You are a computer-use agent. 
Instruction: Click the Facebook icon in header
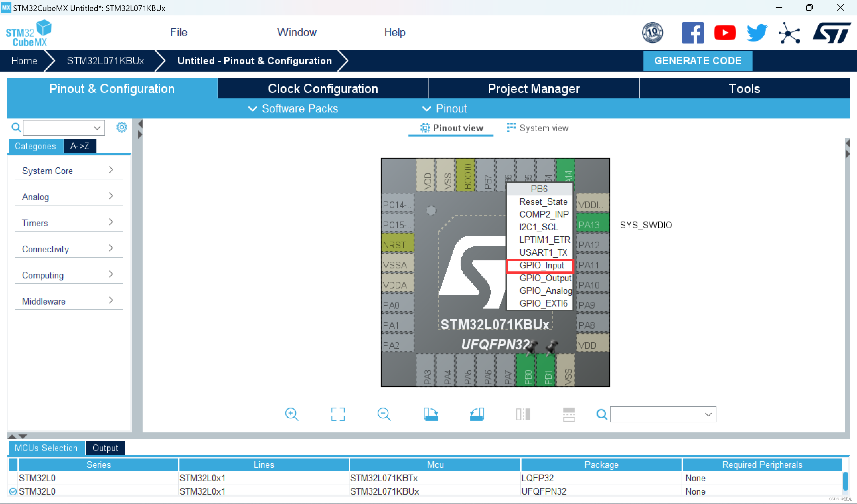point(693,33)
